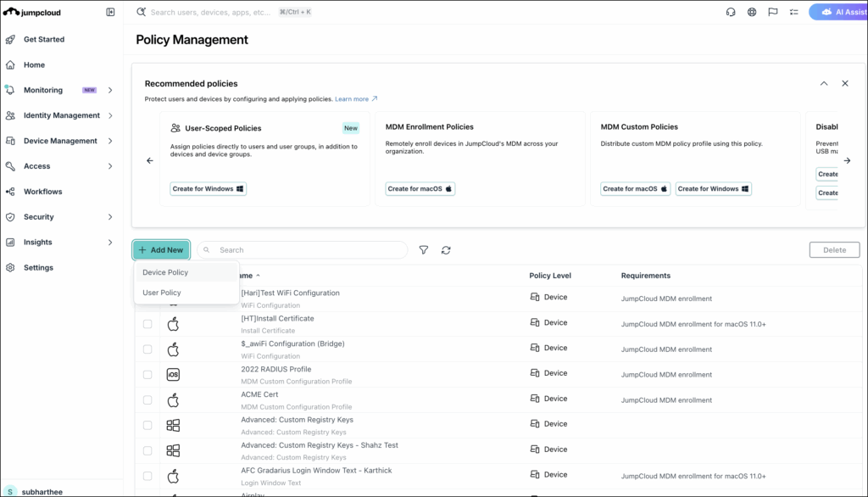Click the Settings gear icon
Image resolution: width=868 pixels, height=497 pixels.
click(x=10, y=268)
